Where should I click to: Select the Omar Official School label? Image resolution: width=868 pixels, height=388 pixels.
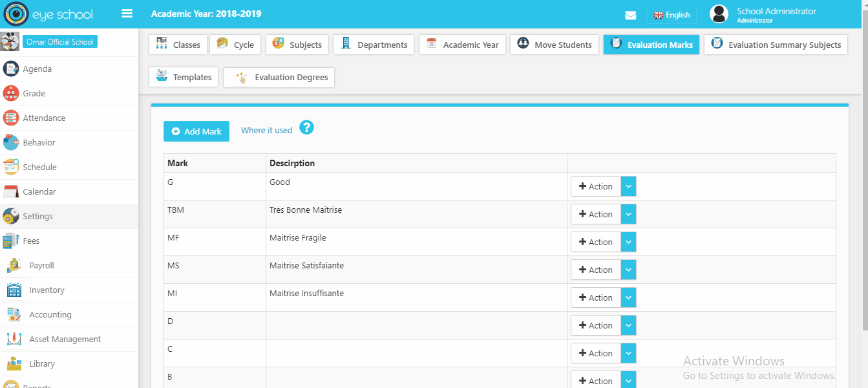tap(60, 42)
